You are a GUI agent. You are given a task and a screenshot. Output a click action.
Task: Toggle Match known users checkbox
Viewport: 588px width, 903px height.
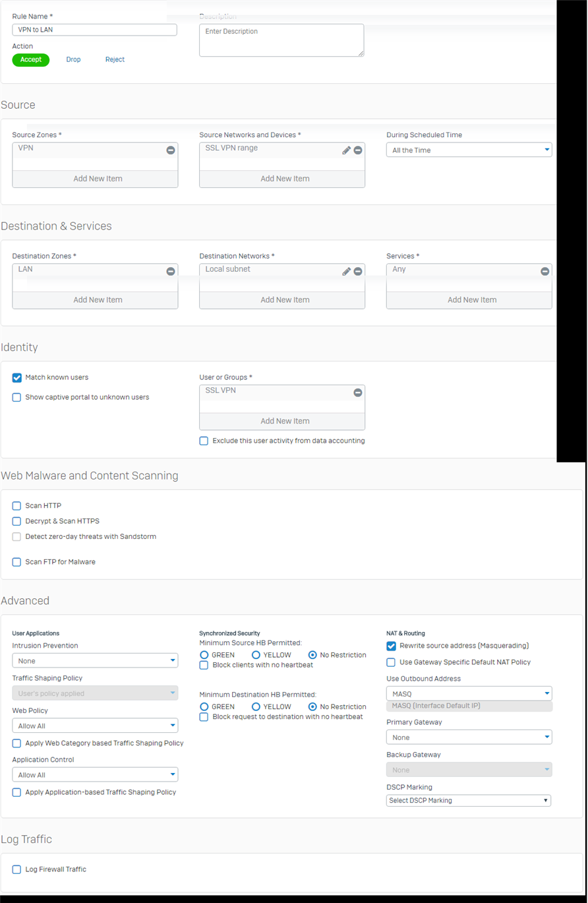(x=17, y=378)
